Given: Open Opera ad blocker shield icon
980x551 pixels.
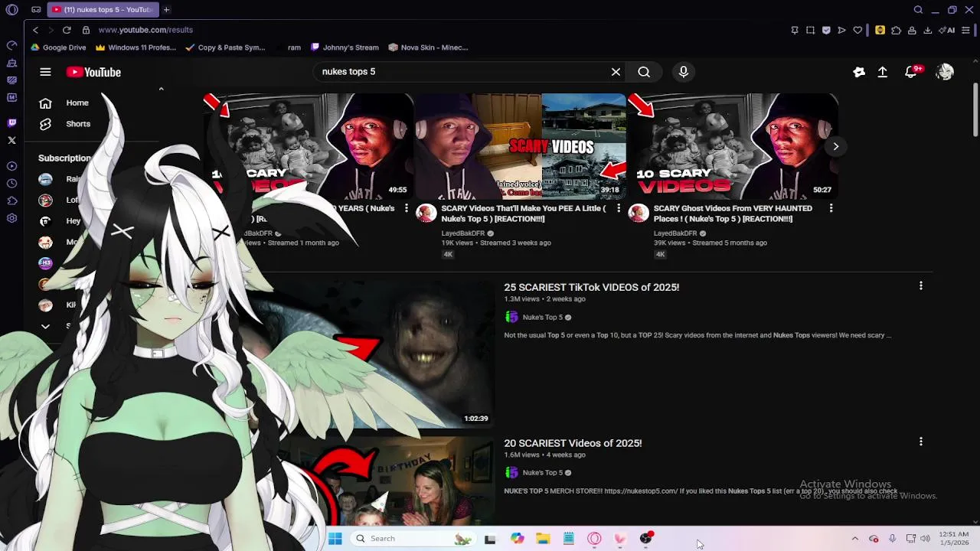Looking at the screenshot, I should point(826,30).
